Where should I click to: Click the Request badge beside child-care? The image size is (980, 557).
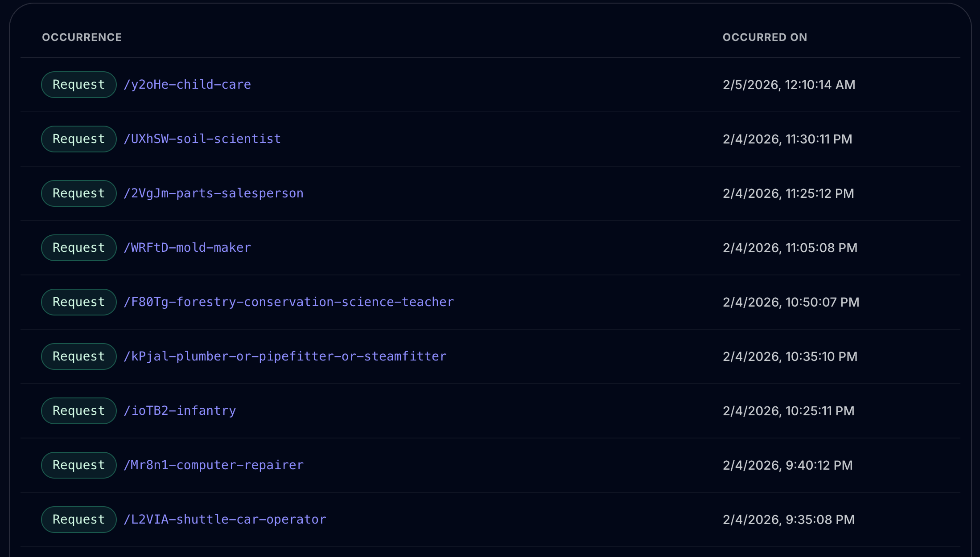pyautogui.click(x=79, y=85)
